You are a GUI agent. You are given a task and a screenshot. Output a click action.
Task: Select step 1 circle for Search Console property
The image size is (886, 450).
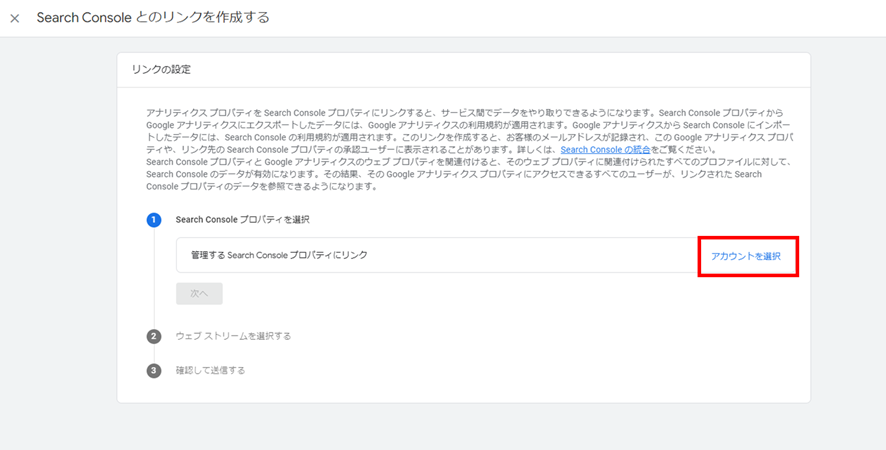[154, 220]
